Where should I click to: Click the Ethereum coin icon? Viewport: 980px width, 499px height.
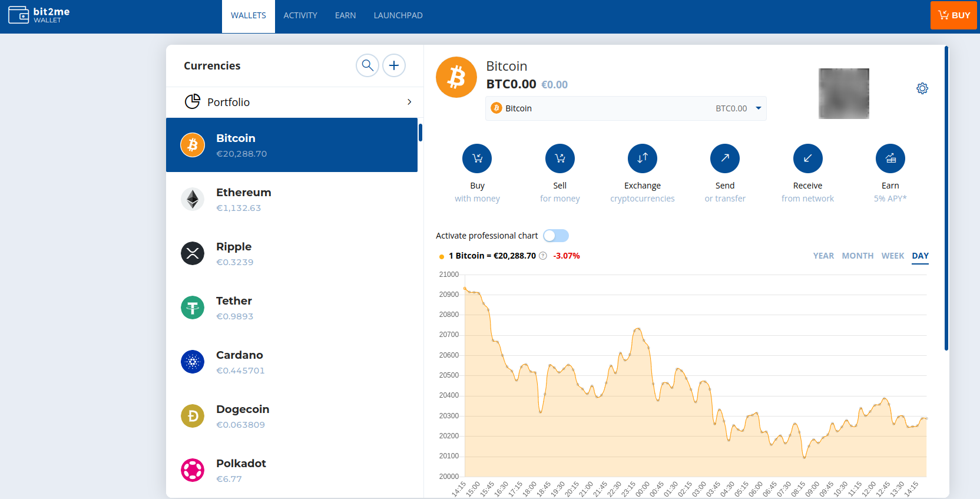click(193, 199)
